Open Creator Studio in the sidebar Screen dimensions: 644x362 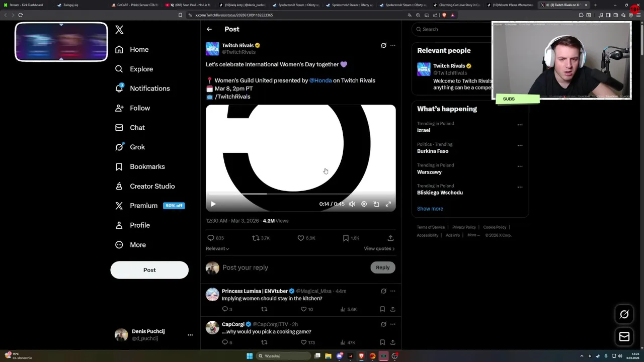[x=145, y=186]
